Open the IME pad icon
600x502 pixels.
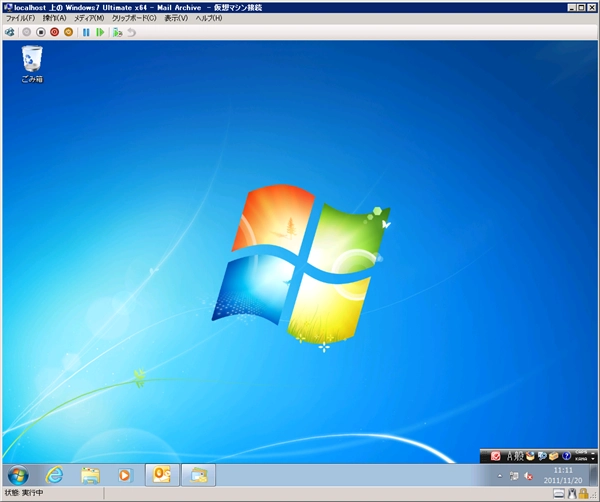tap(530, 456)
